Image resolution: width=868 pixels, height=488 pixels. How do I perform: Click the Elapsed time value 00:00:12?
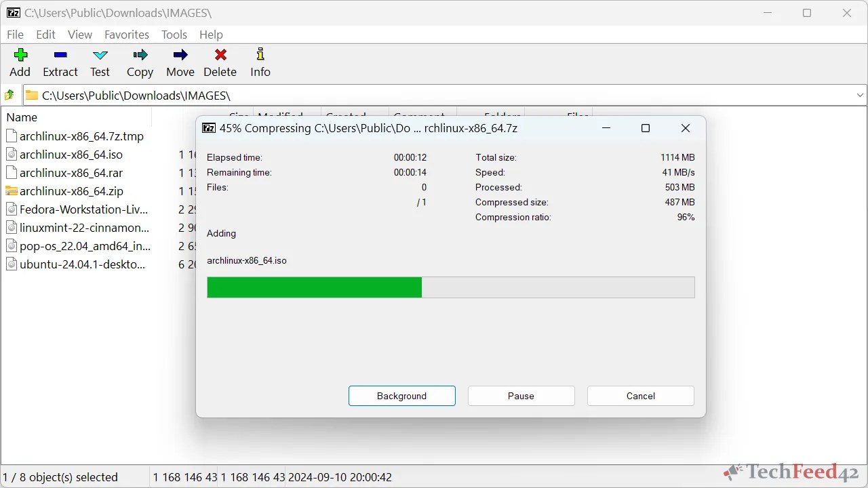[410, 157]
